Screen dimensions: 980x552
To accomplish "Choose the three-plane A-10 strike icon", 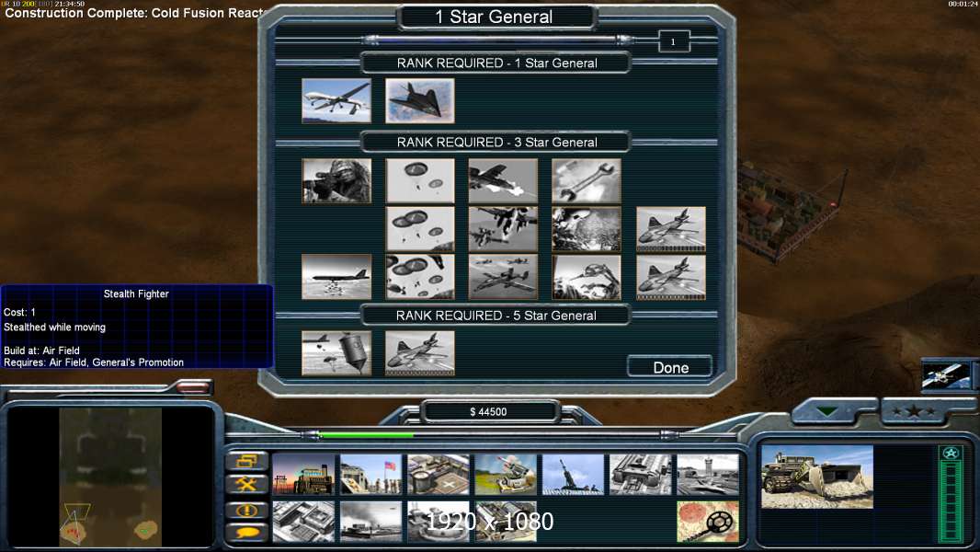I will coord(503,277).
